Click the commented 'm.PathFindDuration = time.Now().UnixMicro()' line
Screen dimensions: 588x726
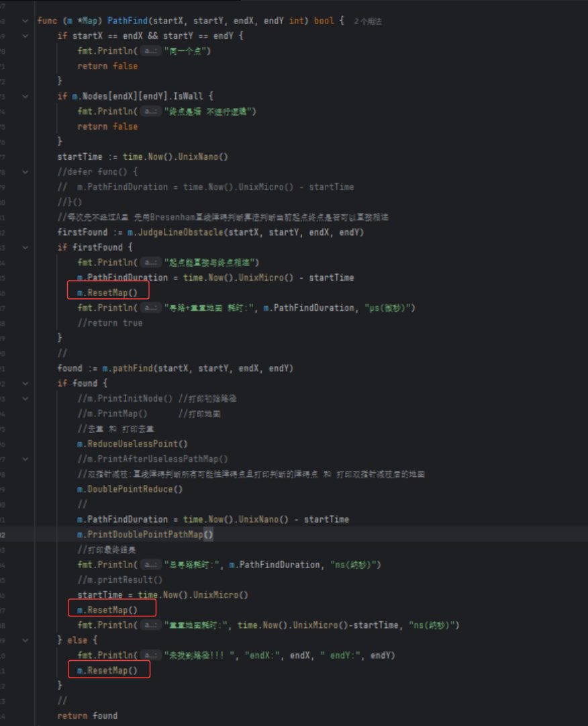206,187
